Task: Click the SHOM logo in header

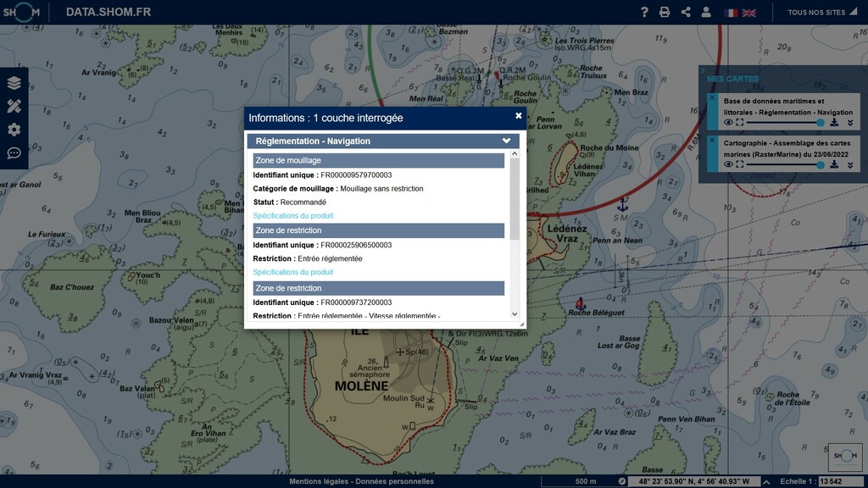Action: pyautogui.click(x=21, y=12)
